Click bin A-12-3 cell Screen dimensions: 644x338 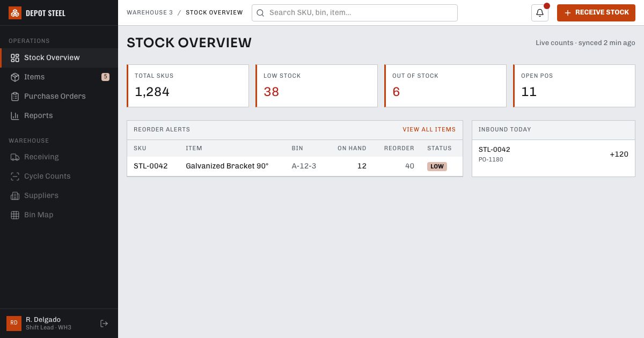[x=304, y=166]
